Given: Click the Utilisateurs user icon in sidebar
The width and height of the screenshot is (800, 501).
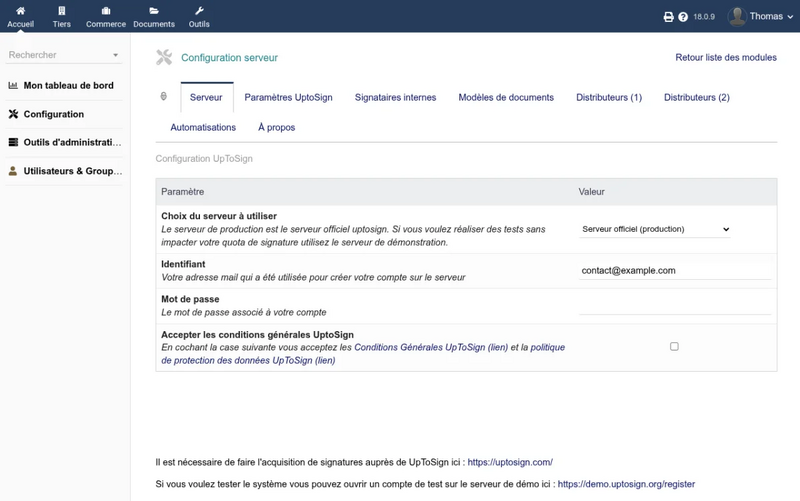Looking at the screenshot, I should pyautogui.click(x=13, y=171).
